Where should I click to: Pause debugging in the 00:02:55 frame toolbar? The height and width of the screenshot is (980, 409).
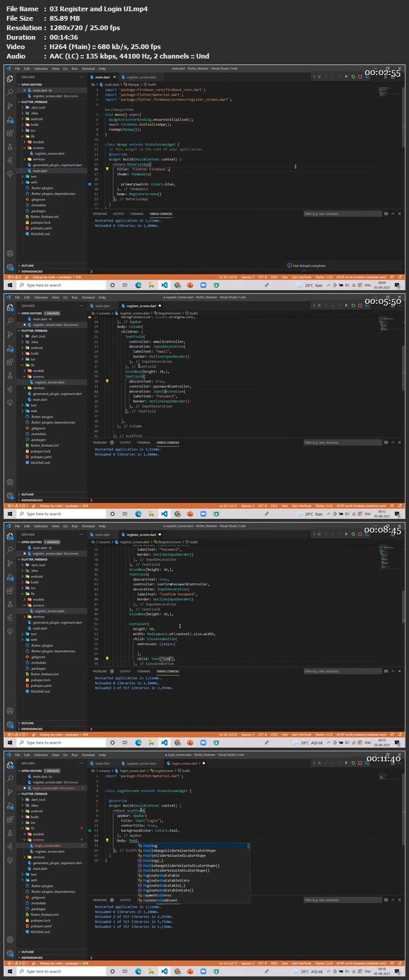pos(319,77)
